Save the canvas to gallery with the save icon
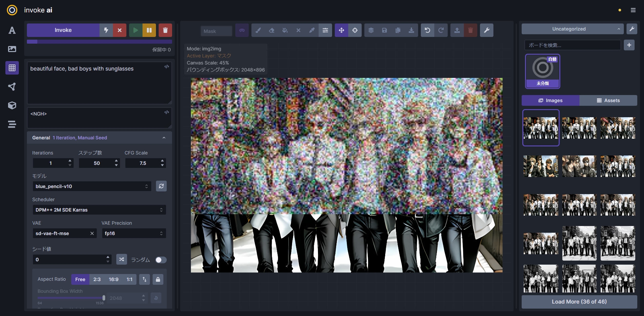 coord(385,30)
